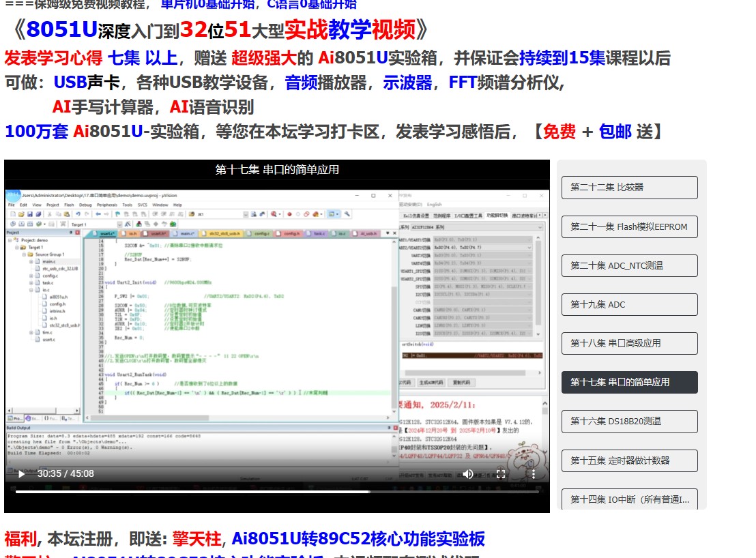Click the 音频播放器 text
756x558 pixels.
pos(325,83)
